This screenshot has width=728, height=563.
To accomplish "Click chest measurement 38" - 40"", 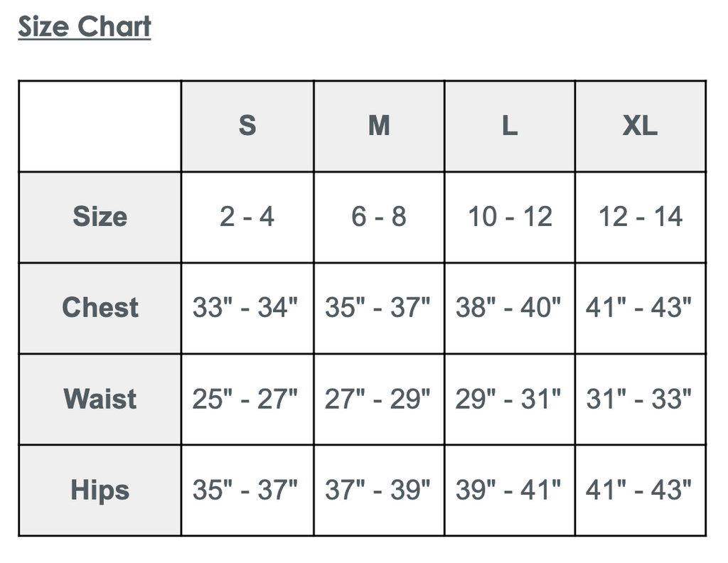I will click(x=508, y=308).
